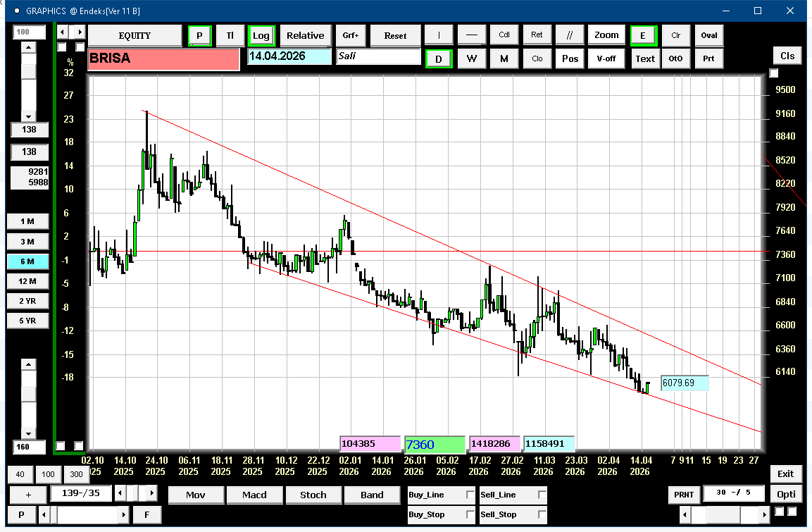Click the Cdl candle chart button
This screenshot has width=812, height=532.
[504, 35]
